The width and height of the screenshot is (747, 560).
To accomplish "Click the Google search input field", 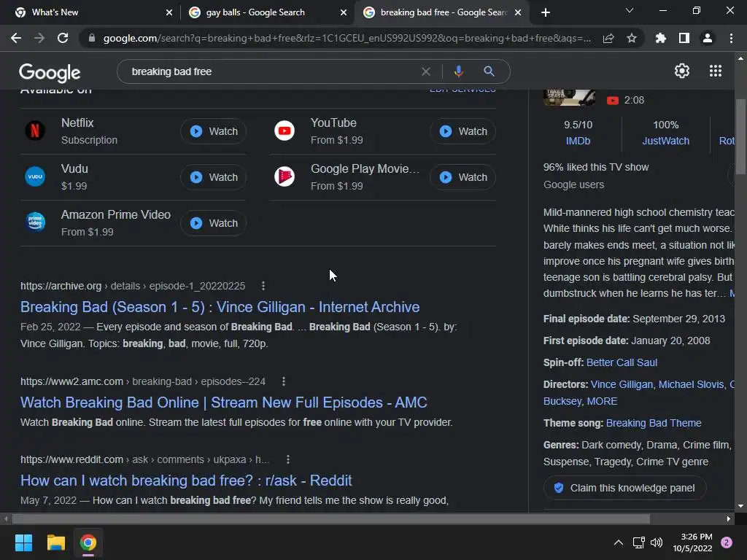I will [x=271, y=71].
